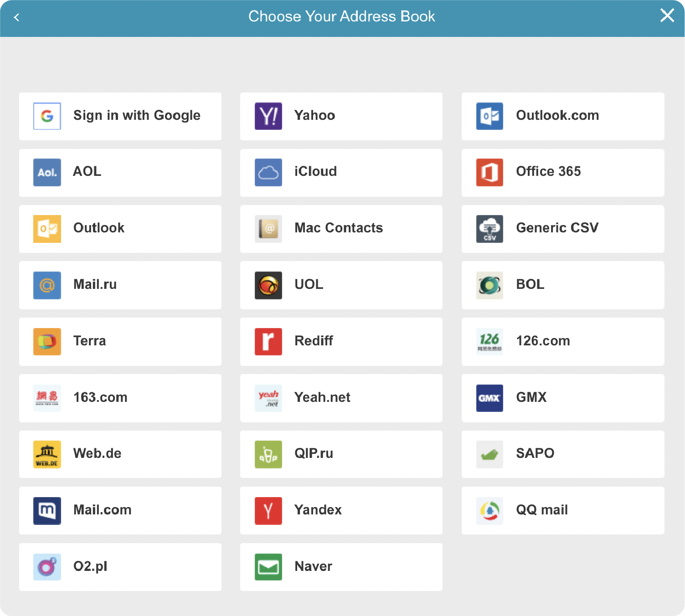Click the QIP.ru green icon
Image resolution: width=685 pixels, height=616 pixels.
[x=268, y=454]
